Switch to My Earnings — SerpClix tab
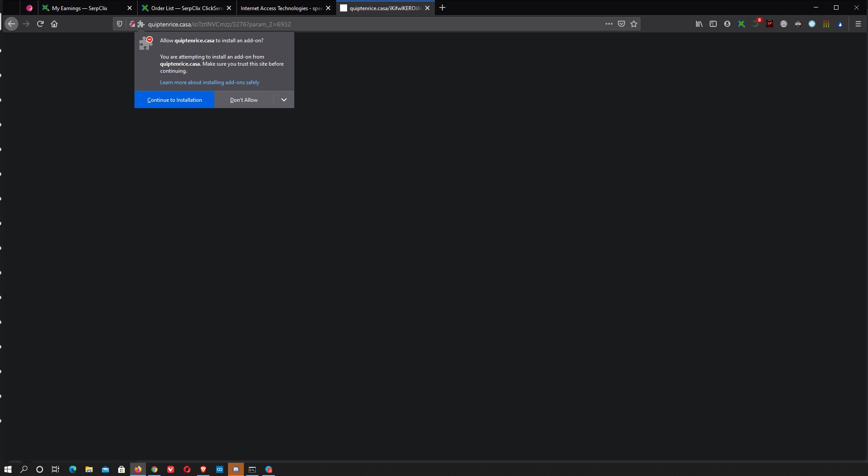 point(80,8)
